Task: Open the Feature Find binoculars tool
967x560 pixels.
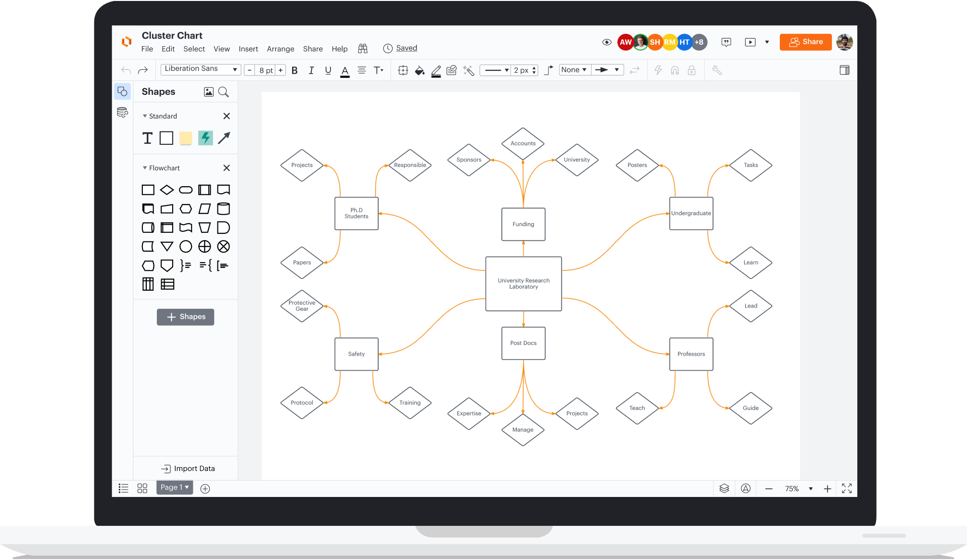Action: click(362, 48)
